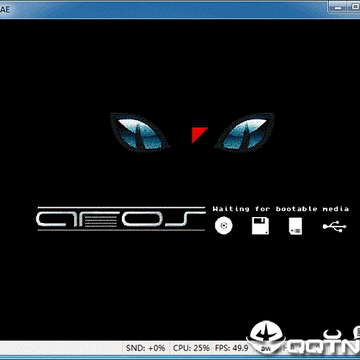The width and height of the screenshot is (360, 360).
Task: Click the right cat eye graphic
Action: [x=245, y=132]
